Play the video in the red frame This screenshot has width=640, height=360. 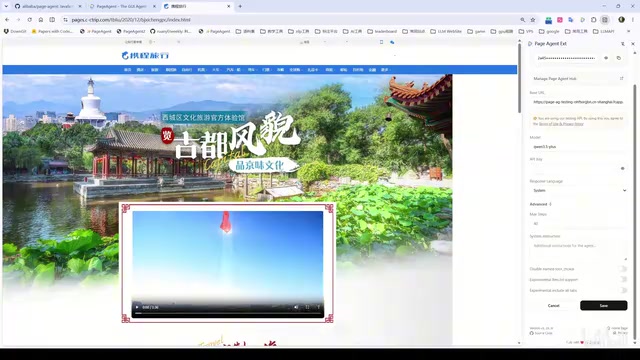137,307
